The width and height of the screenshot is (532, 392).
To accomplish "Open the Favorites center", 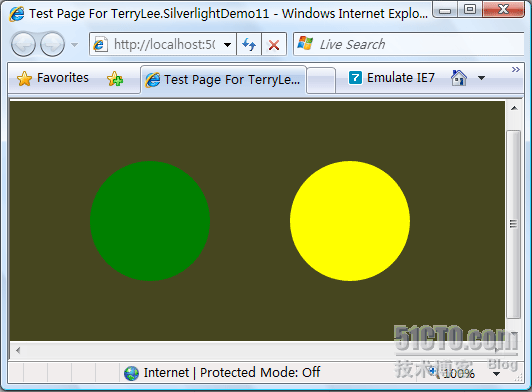I will click(x=53, y=78).
